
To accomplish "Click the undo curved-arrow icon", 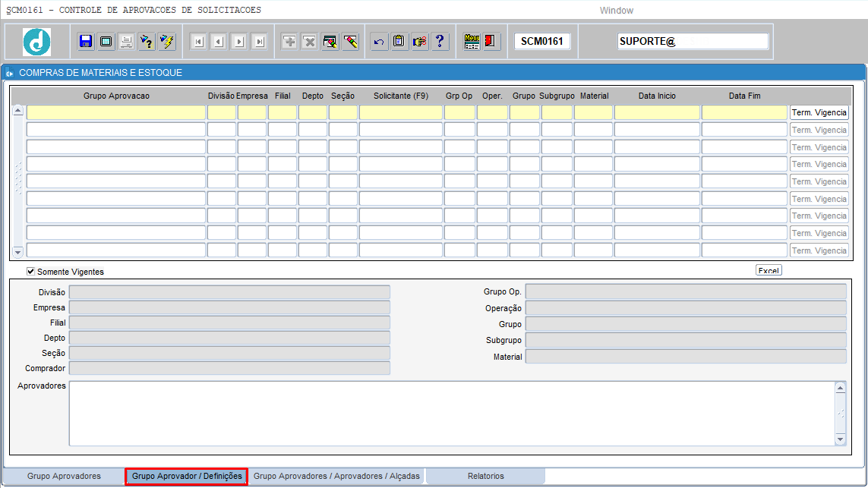I will pyautogui.click(x=379, y=42).
